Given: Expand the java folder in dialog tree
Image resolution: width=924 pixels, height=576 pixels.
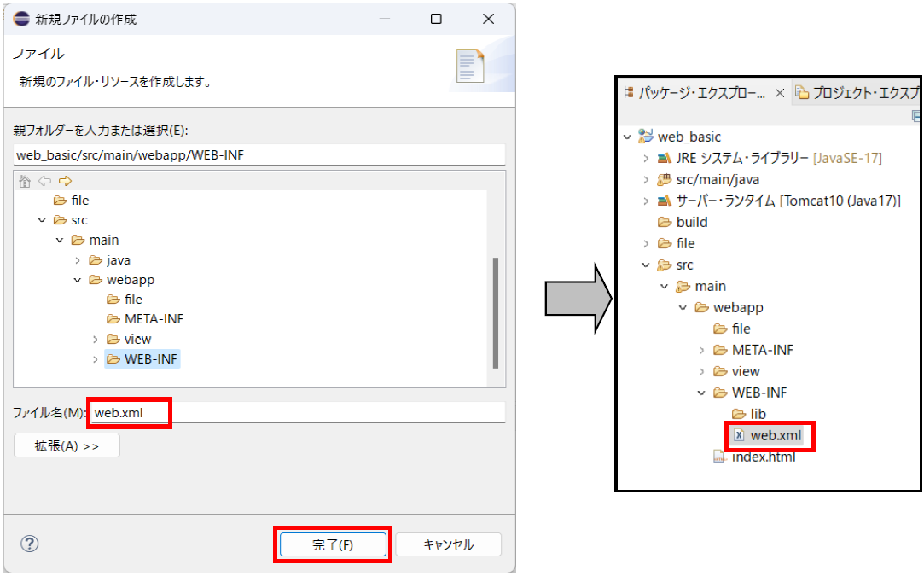Looking at the screenshot, I should (78, 260).
